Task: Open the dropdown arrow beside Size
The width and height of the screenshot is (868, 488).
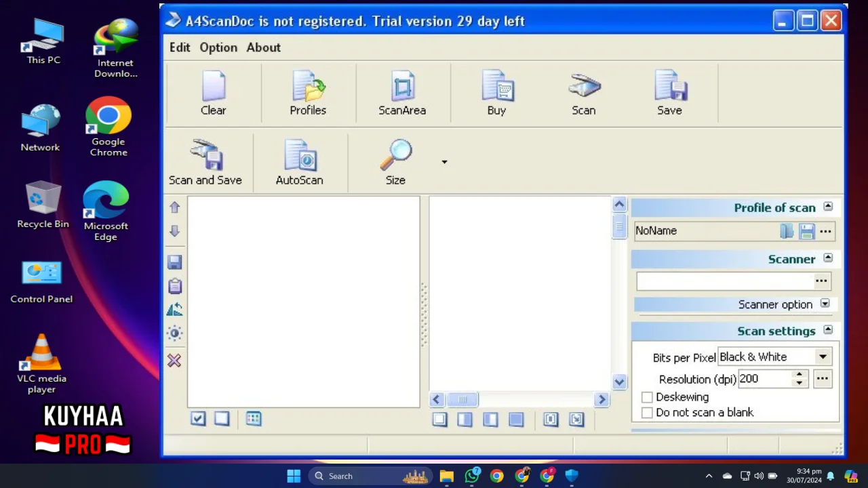Action: pos(444,162)
